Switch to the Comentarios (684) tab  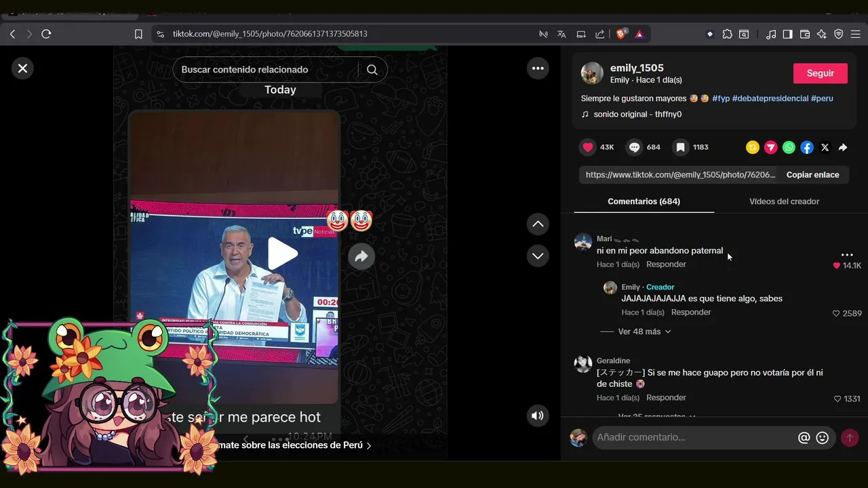pyautogui.click(x=644, y=201)
